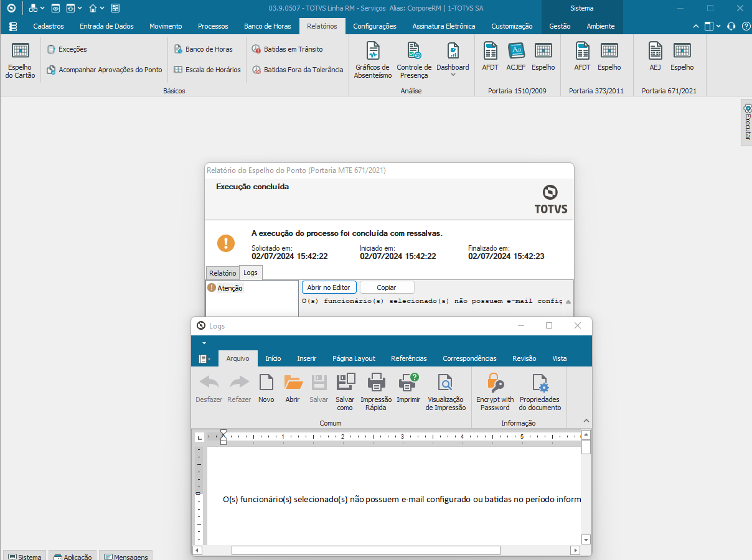752x560 pixels.
Task: Select Página Layout tab in Logs editor
Action: pyautogui.click(x=354, y=358)
